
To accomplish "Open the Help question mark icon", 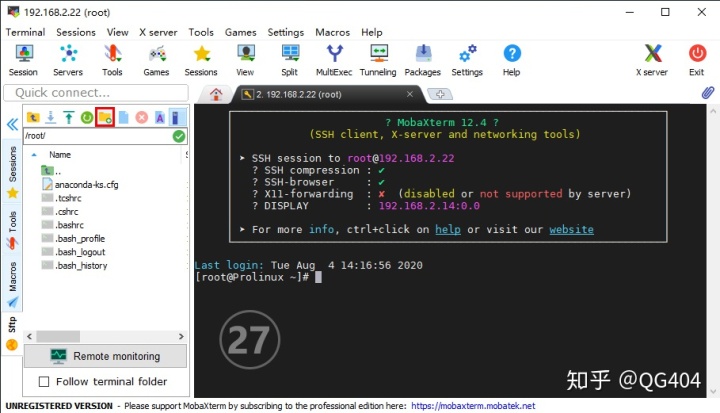I will tap(512, 60).
